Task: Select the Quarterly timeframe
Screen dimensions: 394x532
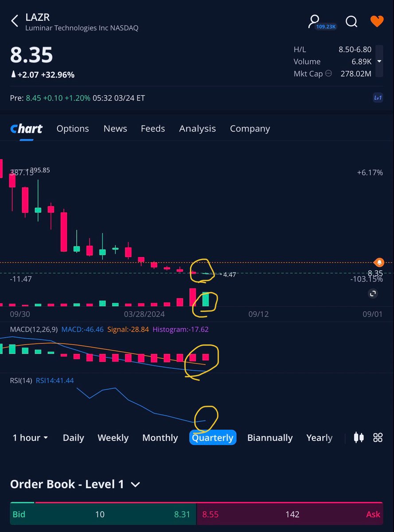Action: [x=213, y=438]
